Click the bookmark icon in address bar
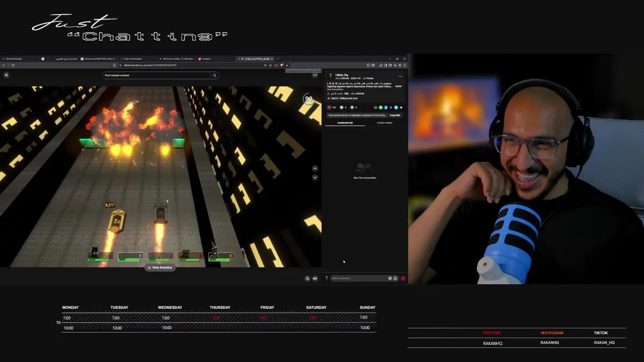This screenshot has width=644, height=362. 114,65
